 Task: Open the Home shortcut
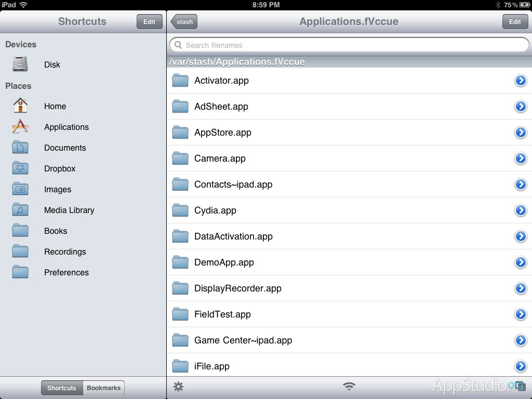(55, 106)
